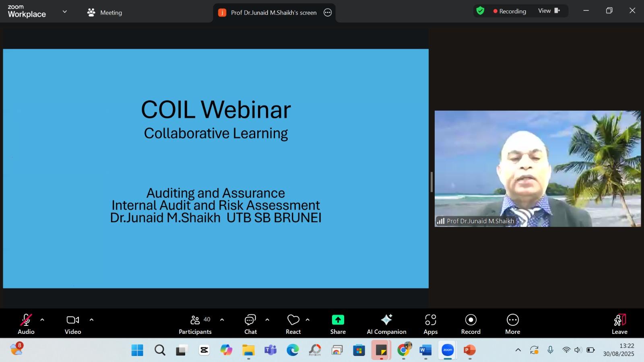Open PowerPoint from the Windows taskbar
Image resolution: width=644 pixels, height=362 pixels.
point(469,350)
